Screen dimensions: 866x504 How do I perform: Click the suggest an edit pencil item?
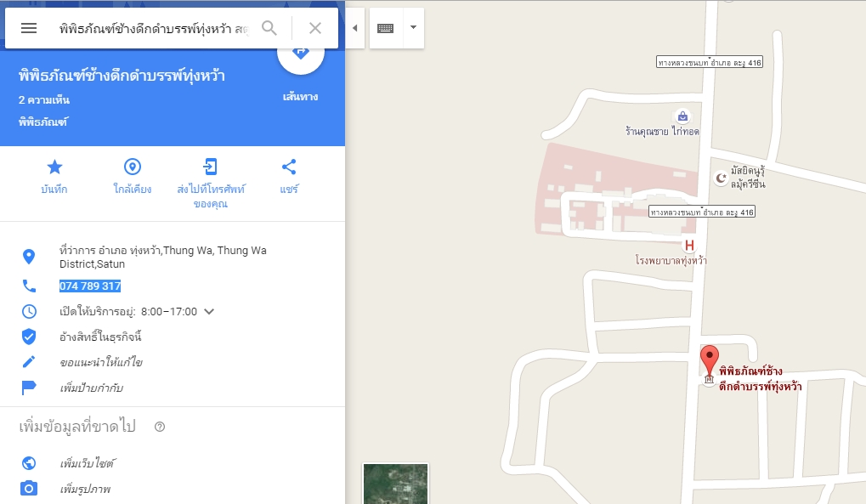pyautogui.click(x=101, y=363)
